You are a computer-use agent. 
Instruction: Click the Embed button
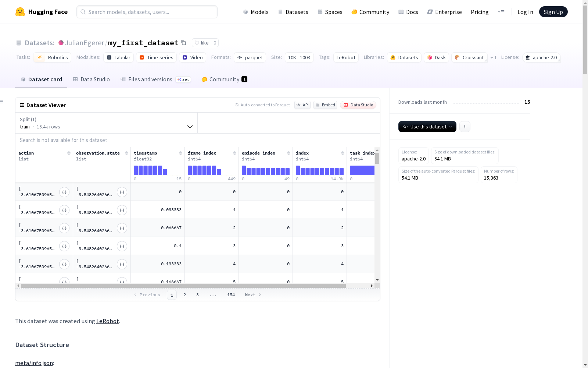point(325,105)
